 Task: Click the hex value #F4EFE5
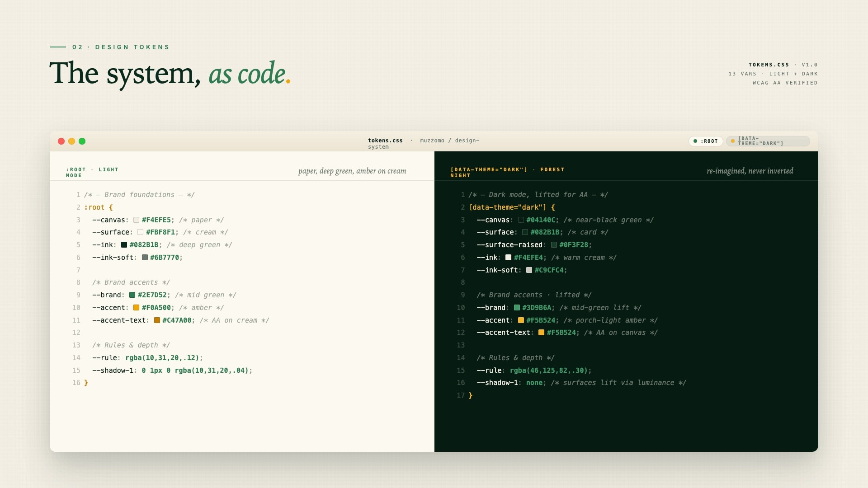pos(156,220)
